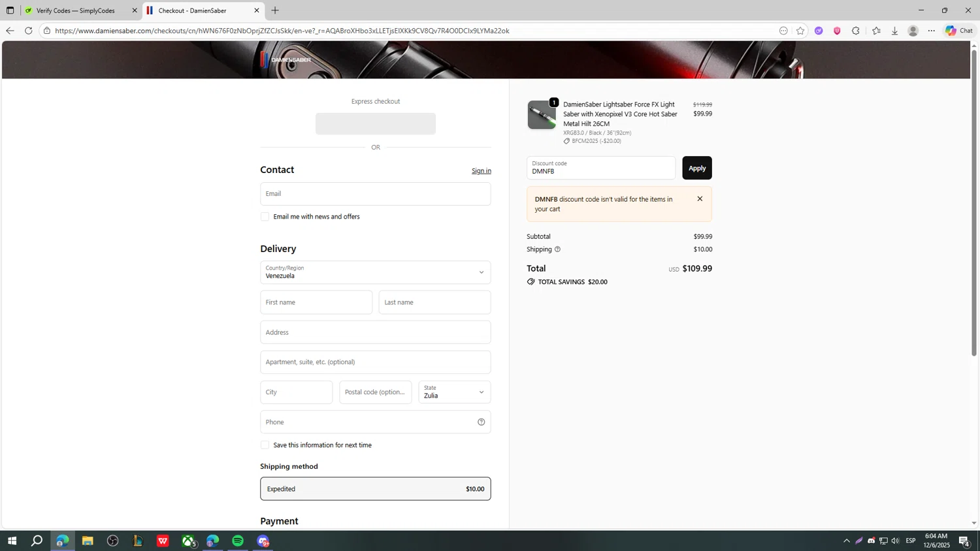Click the purple extension icon in toolbar
The width and height of the screenshot is (980, 551).
(819, 31)
